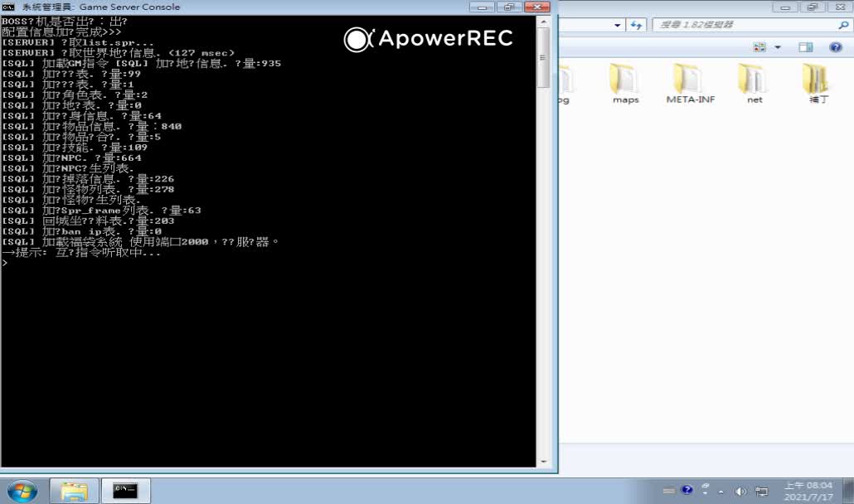The width and height of the screenshot is (854, 504).
Task: Click the console line mentioning port 2000
Action: coord(140,242)
